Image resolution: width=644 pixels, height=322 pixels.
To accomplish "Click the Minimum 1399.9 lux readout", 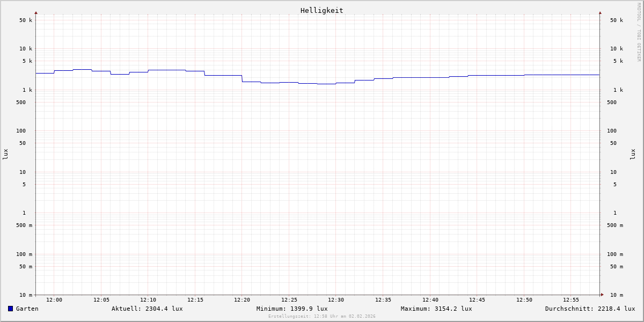I will click(292, 309).
